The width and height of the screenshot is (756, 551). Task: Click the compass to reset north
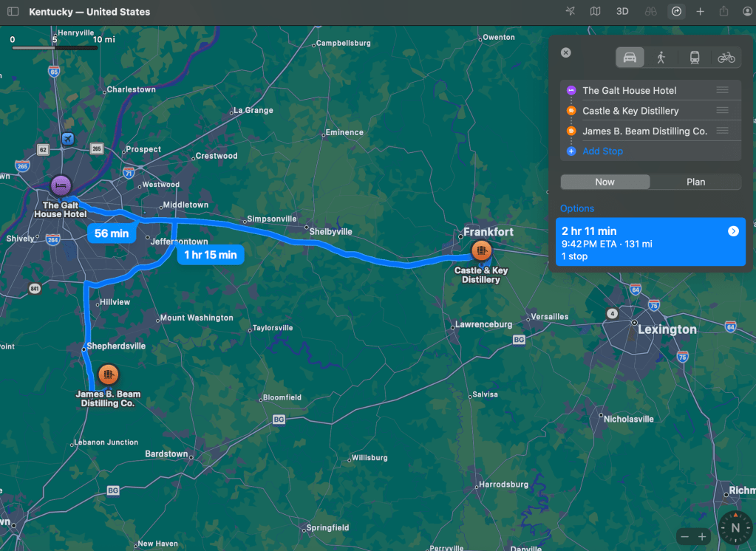click(735, 527)
